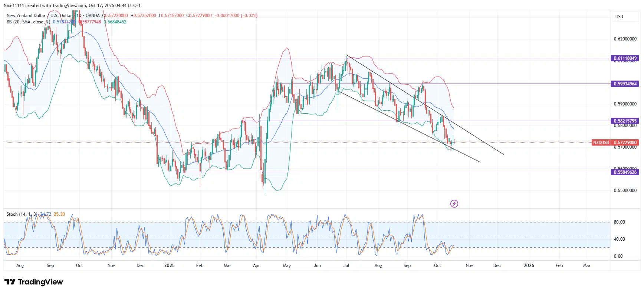644x293 pixels.
Task: Select the 0.59934964 purple price label
Action: [625, 84]
